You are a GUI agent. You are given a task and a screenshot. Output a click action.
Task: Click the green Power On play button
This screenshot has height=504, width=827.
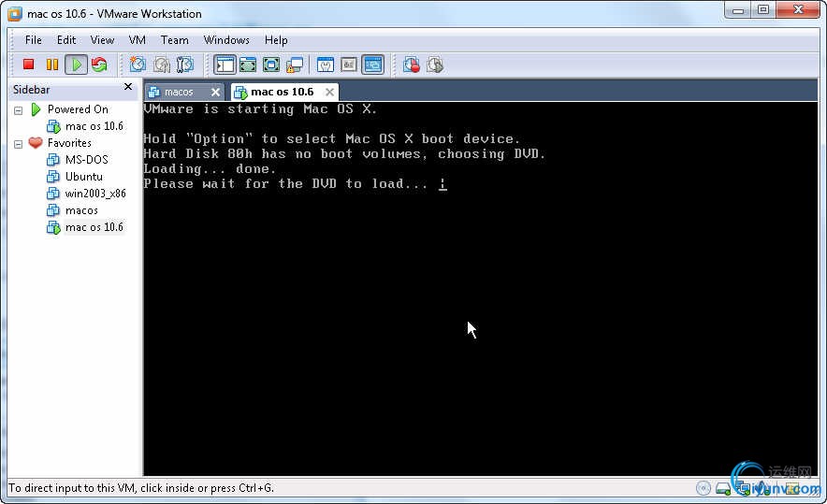pyautogui.click(x=77, y=65)
